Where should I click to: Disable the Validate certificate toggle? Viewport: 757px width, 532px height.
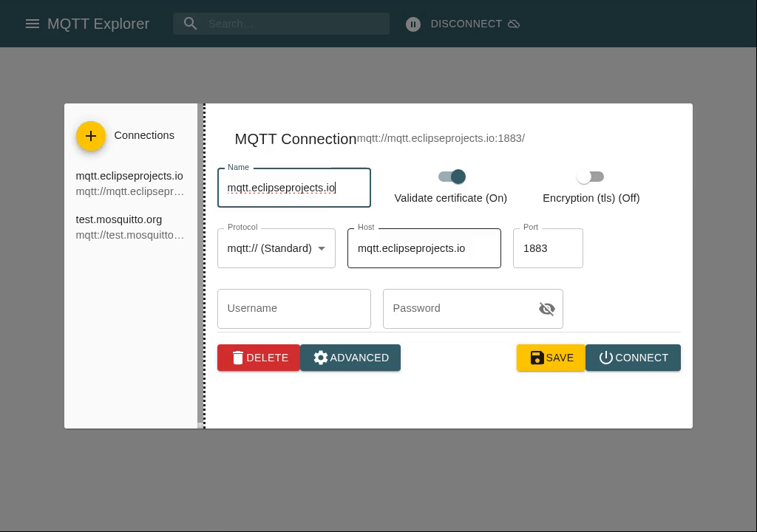point(458,177)
